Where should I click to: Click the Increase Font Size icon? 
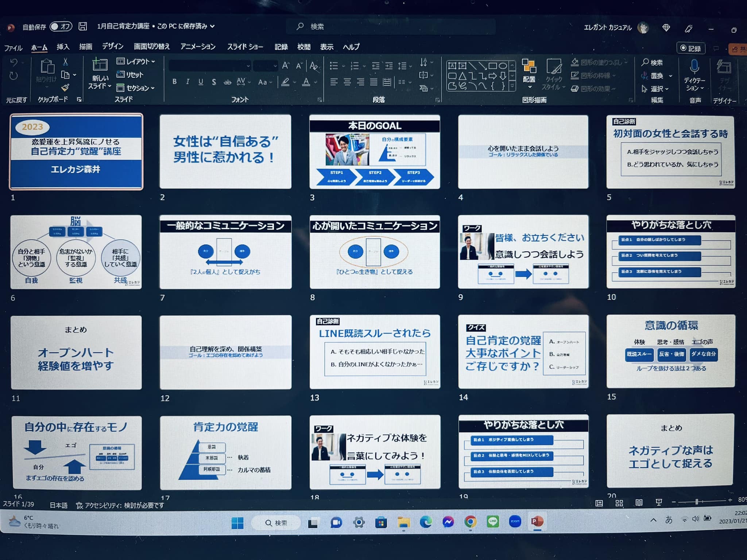tap(286, 66)
